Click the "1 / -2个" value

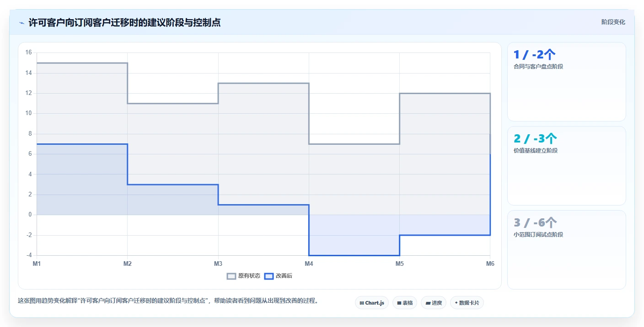pyautogui.click(x=535, y=55)
